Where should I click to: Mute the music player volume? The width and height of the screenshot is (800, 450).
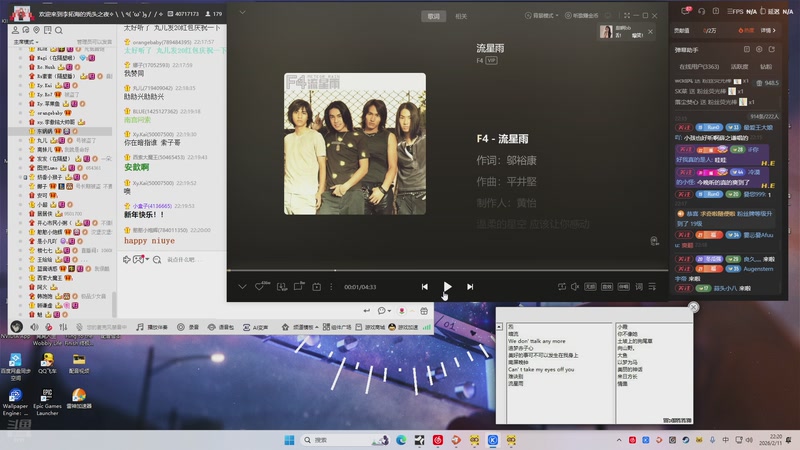[575, 287]
